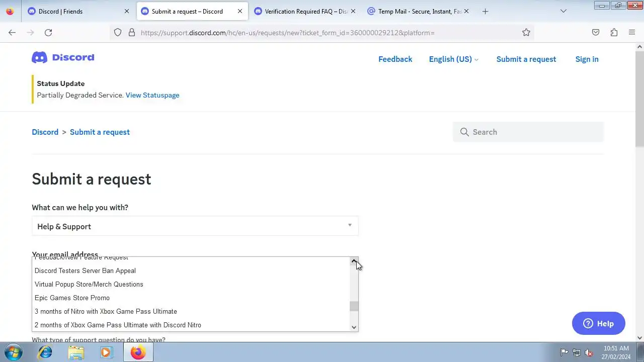Switch to the Verification Required FAQ tab
The height and width of the screenshot is (362, 644).
(x=305, y=11)
